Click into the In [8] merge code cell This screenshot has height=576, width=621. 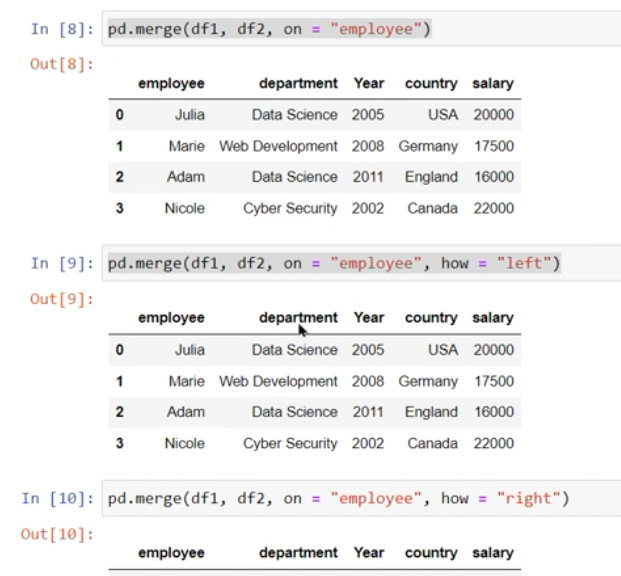[x=350, y=29]
